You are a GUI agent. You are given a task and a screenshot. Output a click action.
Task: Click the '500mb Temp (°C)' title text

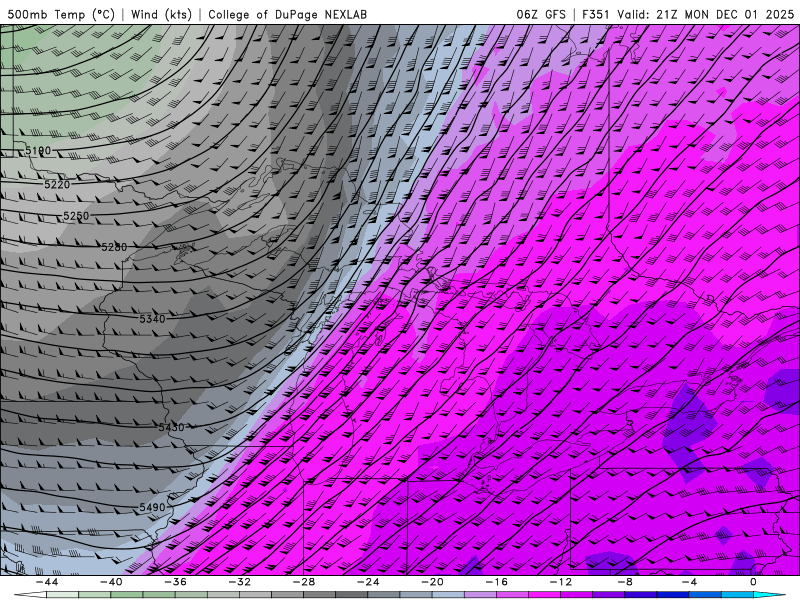click(61, 15)
